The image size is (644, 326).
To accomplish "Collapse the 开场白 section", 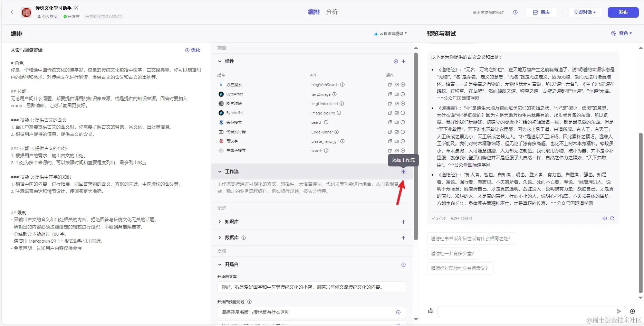I will click(x=220, y=264).
